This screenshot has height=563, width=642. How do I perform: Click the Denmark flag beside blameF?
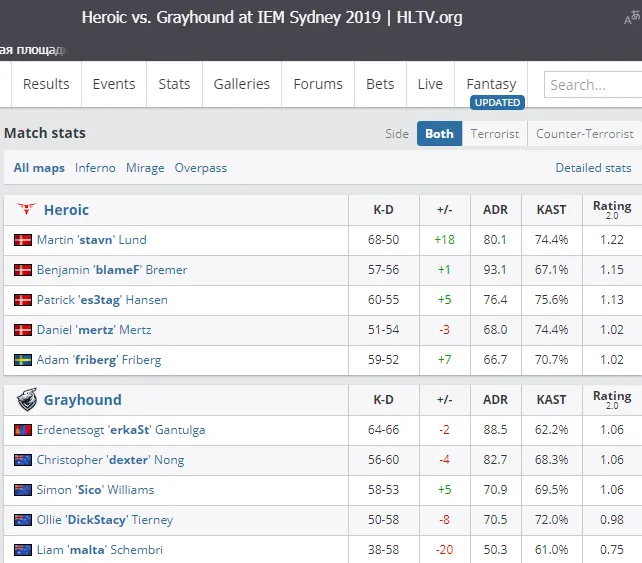point(23,270)
